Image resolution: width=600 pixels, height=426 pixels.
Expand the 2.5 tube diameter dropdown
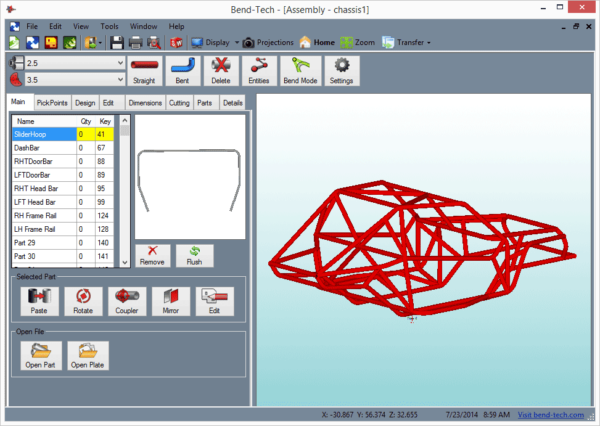coord(120,63)
